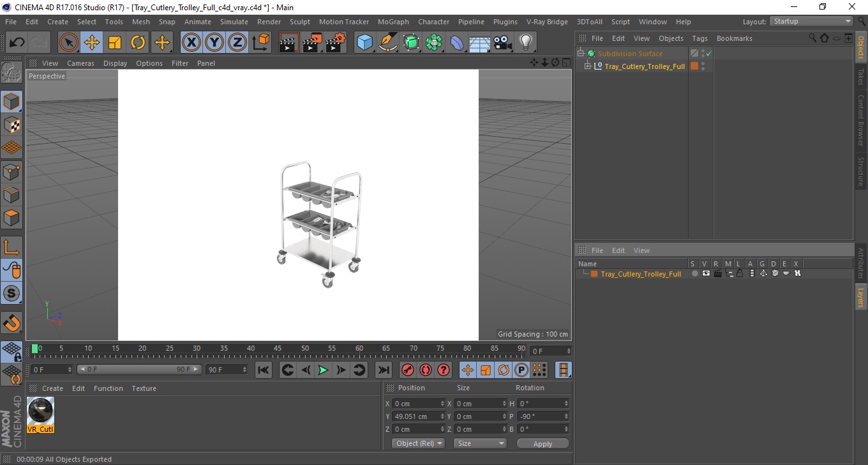Viewport: 868px width, 465px height.
Task: Activate the Scale tool in top toolbar
Action: [x=115, y=43]
